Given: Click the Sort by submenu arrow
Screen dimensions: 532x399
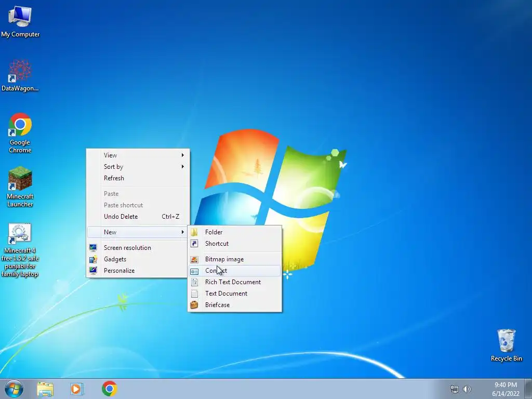Looking at the screenshot, I should 182,167.
